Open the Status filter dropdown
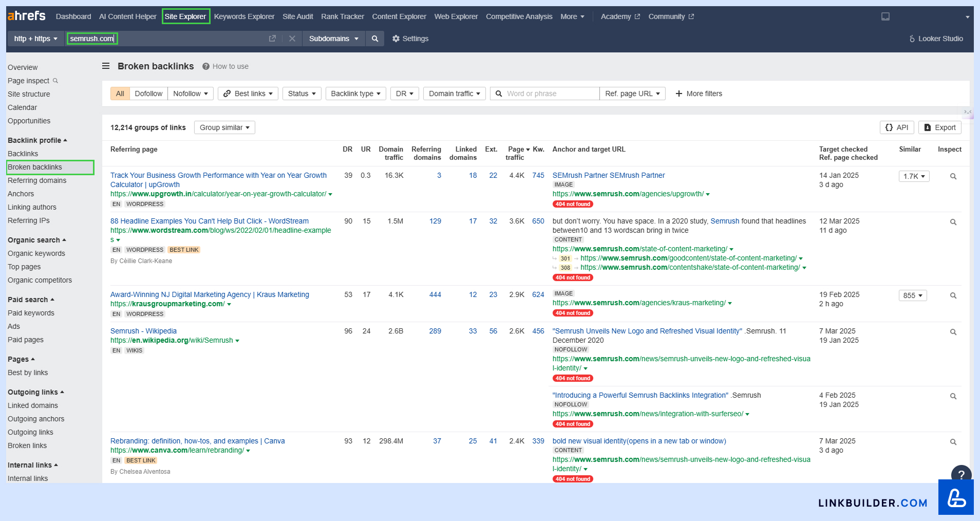Screen dimensions: 980x521 click(302, 94)
